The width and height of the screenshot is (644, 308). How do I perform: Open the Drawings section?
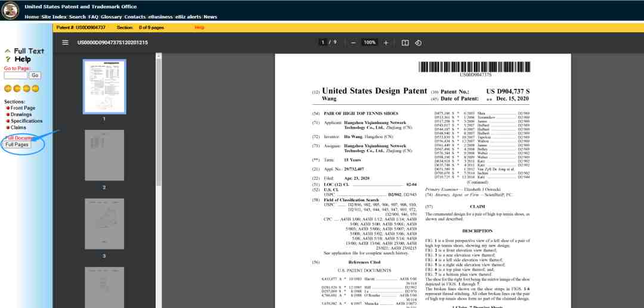21,115
